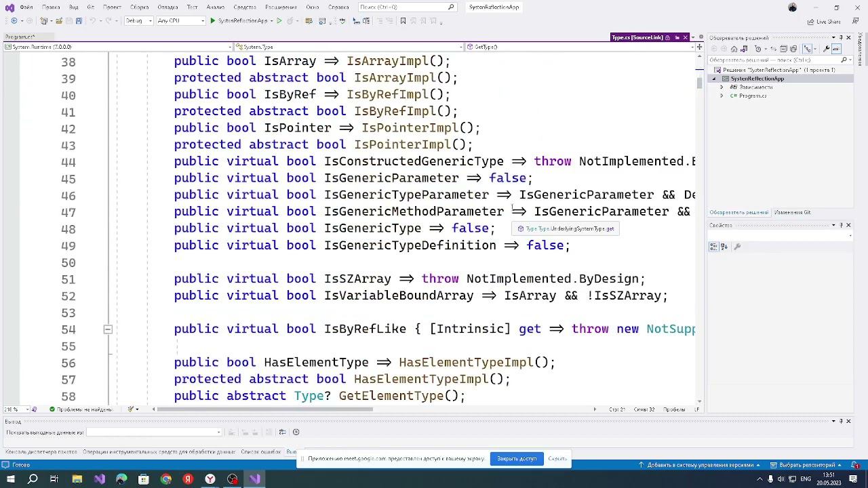This screenshot has height=488, width=868.
Task: Toggle the outlining collapse box at line 54
Action: click(108, 329)
